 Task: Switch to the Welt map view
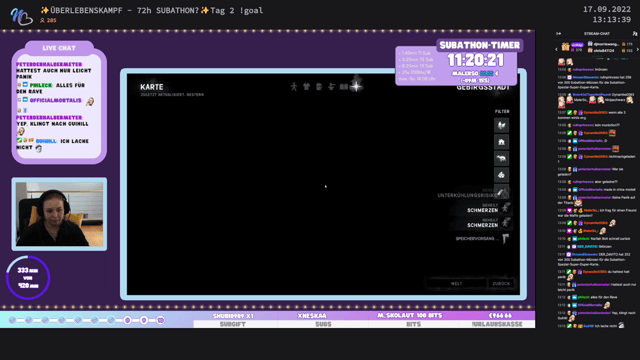pos(457,283)
